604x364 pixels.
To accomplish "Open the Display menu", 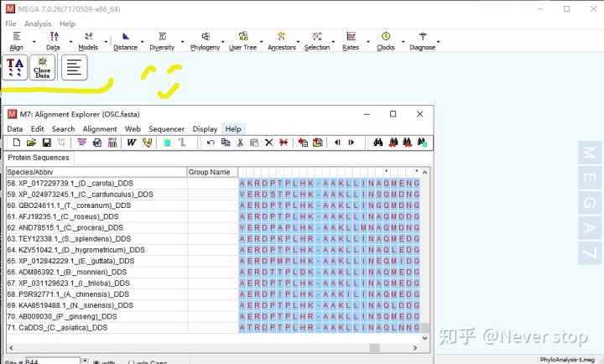I will [205, 129].
